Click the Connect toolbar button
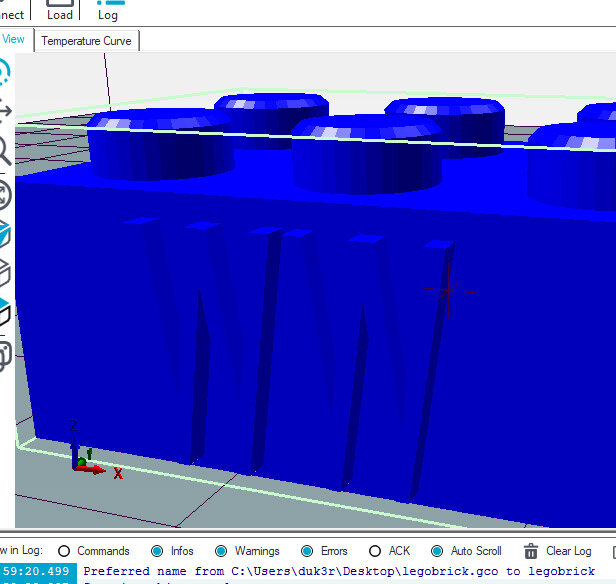 coord(12,10)
